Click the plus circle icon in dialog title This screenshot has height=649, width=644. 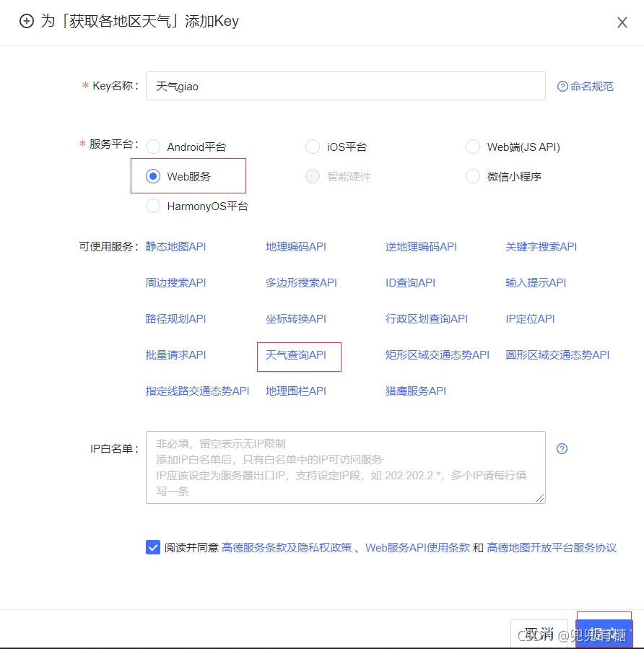[27, 21]
